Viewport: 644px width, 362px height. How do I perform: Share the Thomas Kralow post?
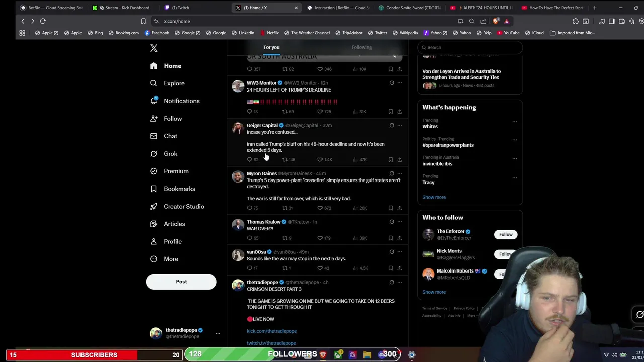tap(400, 238)
